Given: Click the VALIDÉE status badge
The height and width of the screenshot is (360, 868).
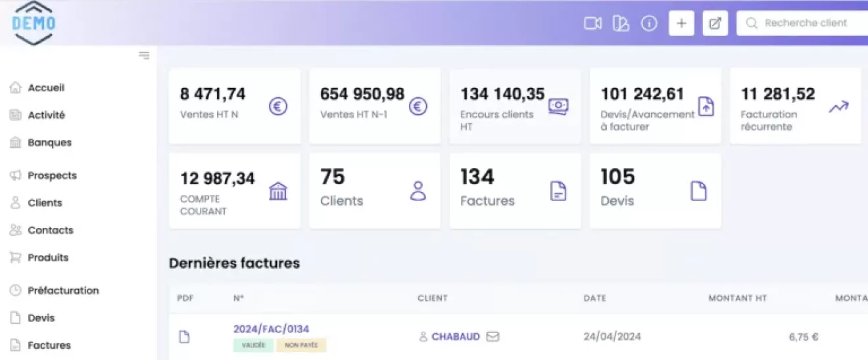Looking at the screenshot, I should click(253, 346).
